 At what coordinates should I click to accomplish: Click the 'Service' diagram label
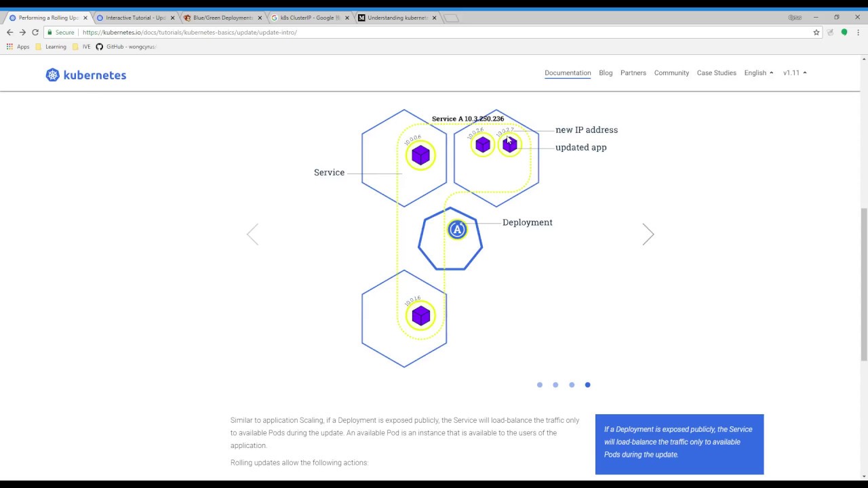tap(329, 172)
